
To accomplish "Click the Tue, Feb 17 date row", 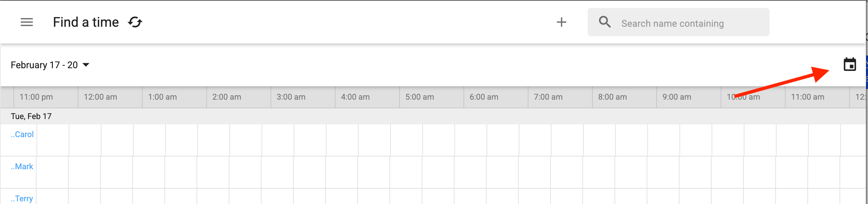I will tap(31, 116).
